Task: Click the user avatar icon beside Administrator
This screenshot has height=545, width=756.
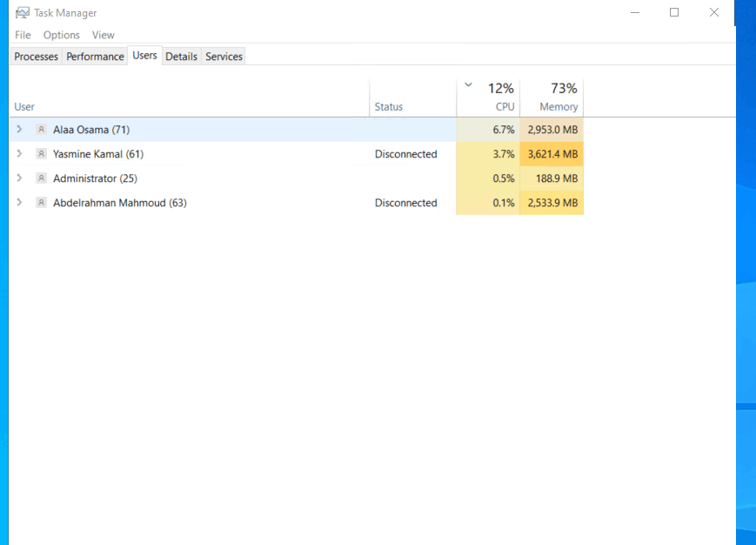Action: pos(42,178)
